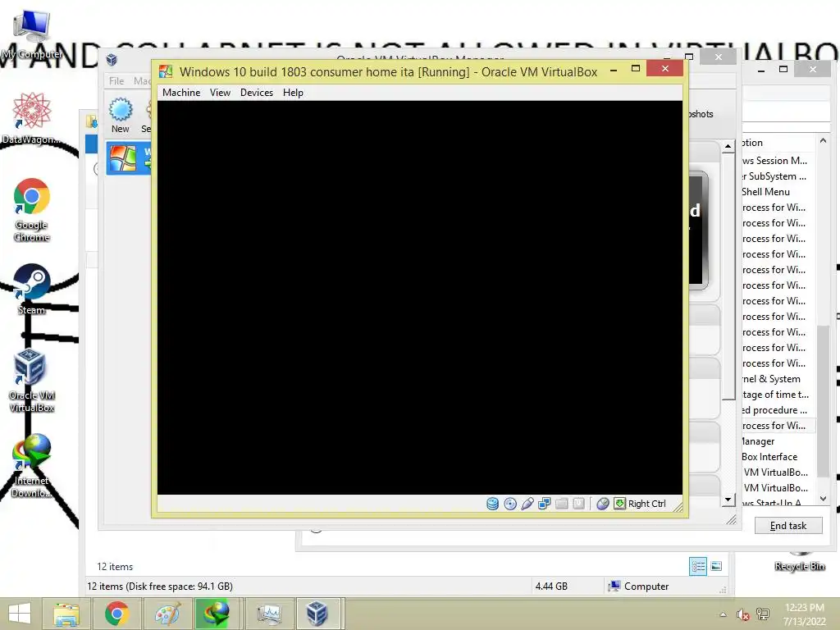The width and height of the screenshot is (840, 630).
Task: Open Internet Download Manager desktop shortcut
Action: pyautogui.click(x=32, y=466)
